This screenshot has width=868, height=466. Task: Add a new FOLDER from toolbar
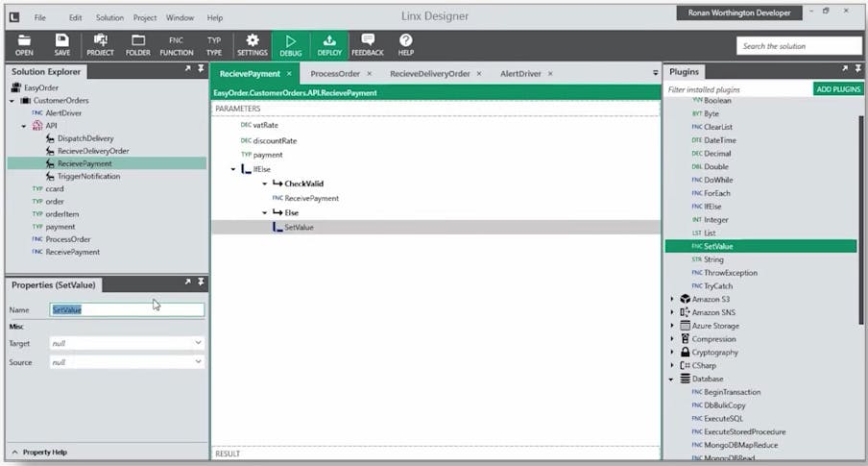pyautogui.click(x=138, y=45)
